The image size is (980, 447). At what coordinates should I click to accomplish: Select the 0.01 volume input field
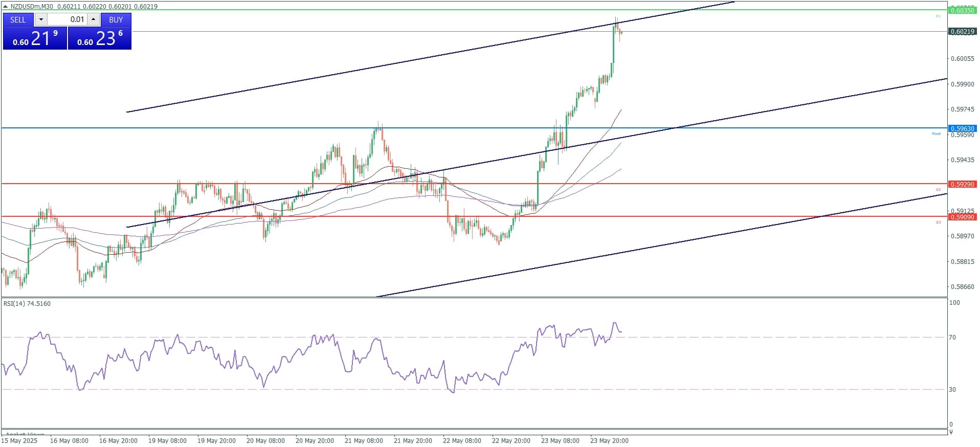point(67,19)
